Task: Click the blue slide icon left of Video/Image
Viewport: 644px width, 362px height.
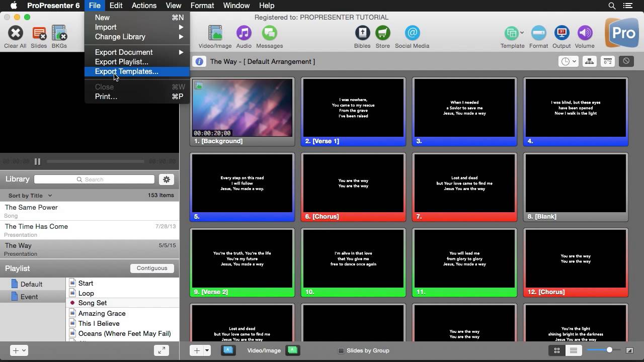Action: (x=228, y=350)
